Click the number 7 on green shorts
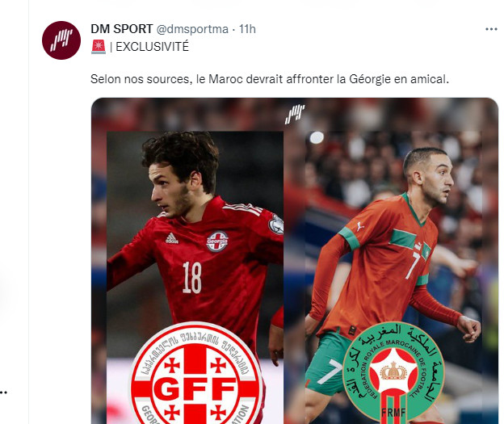Image resolution: width=504 pixels, height=424 pixels. (331, 372)
